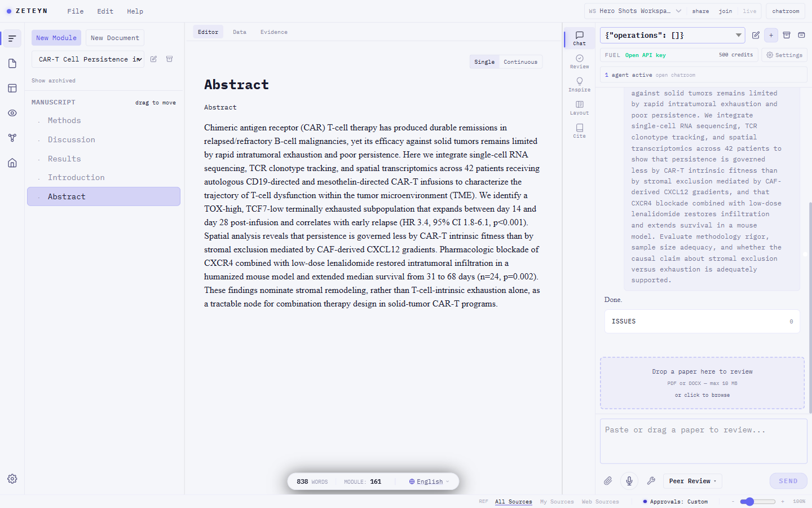
Task: Open the Review panel icon
Action: tap(579, 62)
